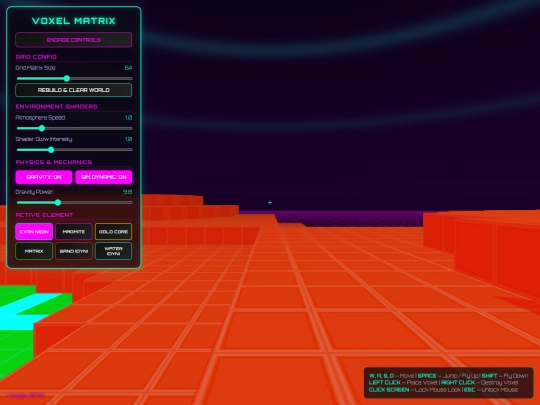
Task: Click the ENGAGE CONTROLS button
Action: (x=73, y=40)
